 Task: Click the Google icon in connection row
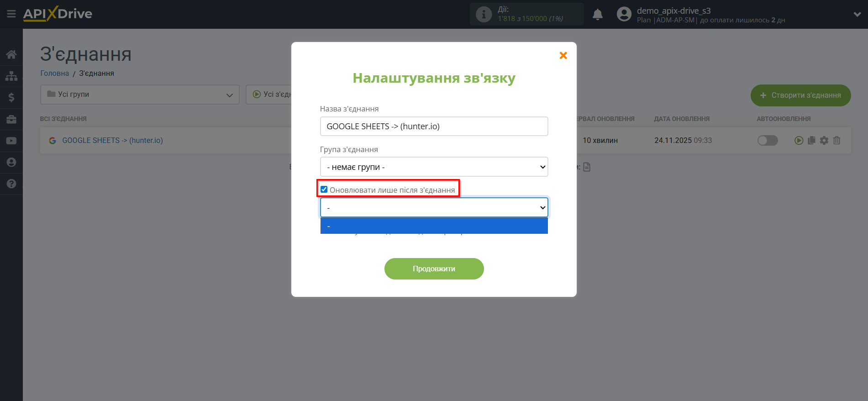pos(53,141)
